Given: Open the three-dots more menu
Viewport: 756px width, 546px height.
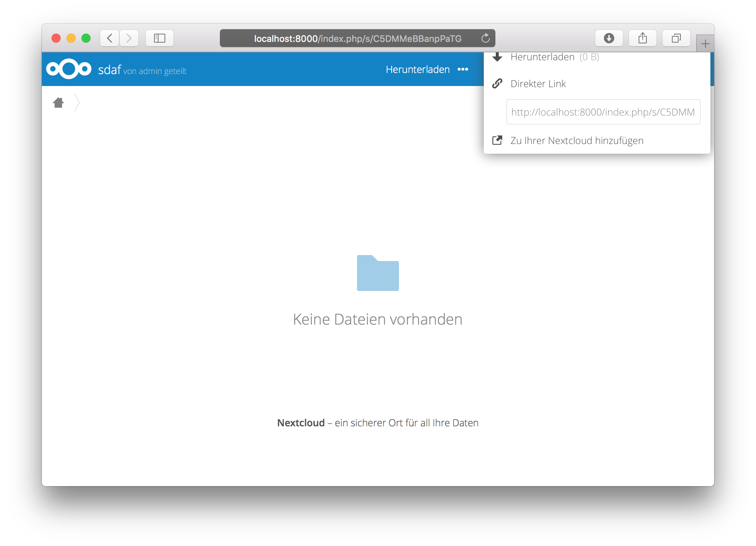Looking at the screenshot, I should click(x=462, y=70).
